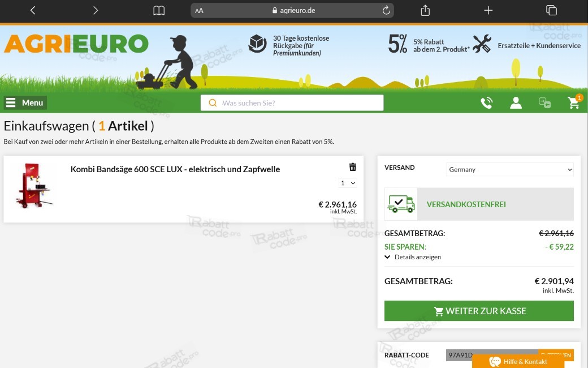Screen dimensions: 588x368
Task: Tap the agrieuro.de address bar
Action: [292, 11]
